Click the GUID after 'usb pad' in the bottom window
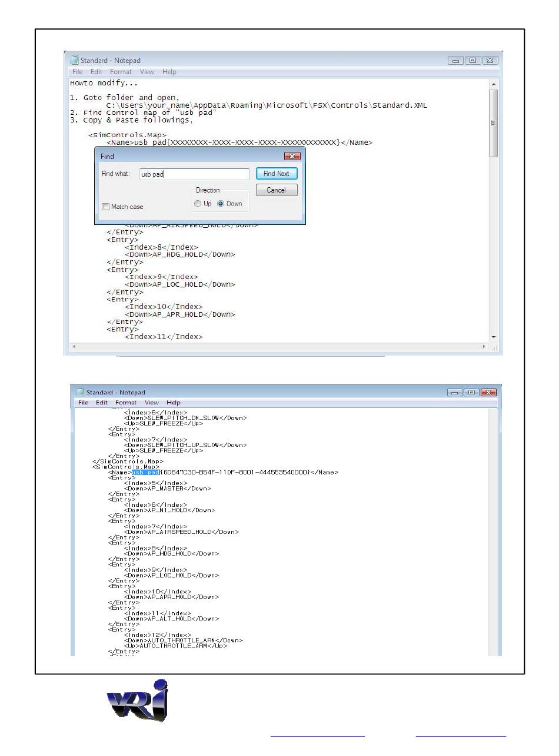This screenshot has height=756, width=559. 235,472
